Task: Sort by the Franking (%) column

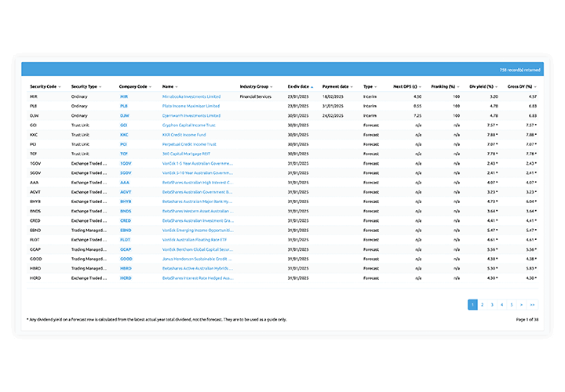Action: pyautogui.click(x=446, y=87)
